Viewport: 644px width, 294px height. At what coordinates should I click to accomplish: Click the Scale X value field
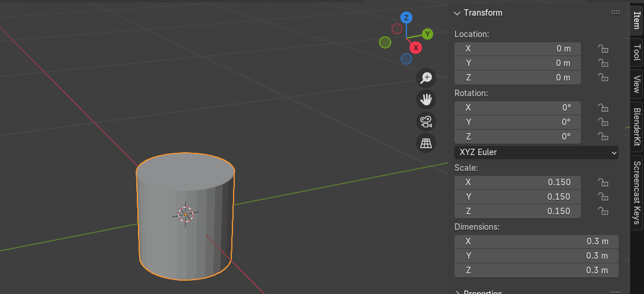click(517, 182)
